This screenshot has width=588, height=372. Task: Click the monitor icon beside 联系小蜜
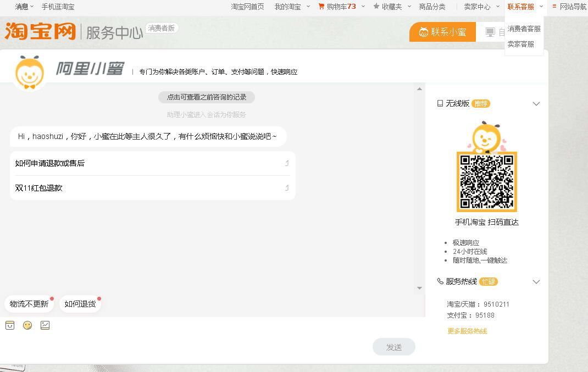coord(490,32)
